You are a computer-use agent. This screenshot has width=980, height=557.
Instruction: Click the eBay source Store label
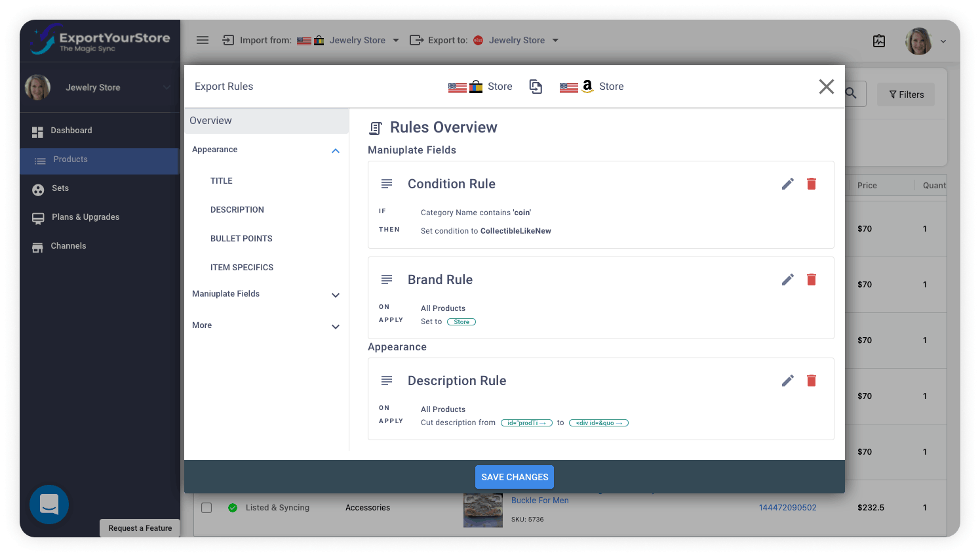click(x=500, y=87)
